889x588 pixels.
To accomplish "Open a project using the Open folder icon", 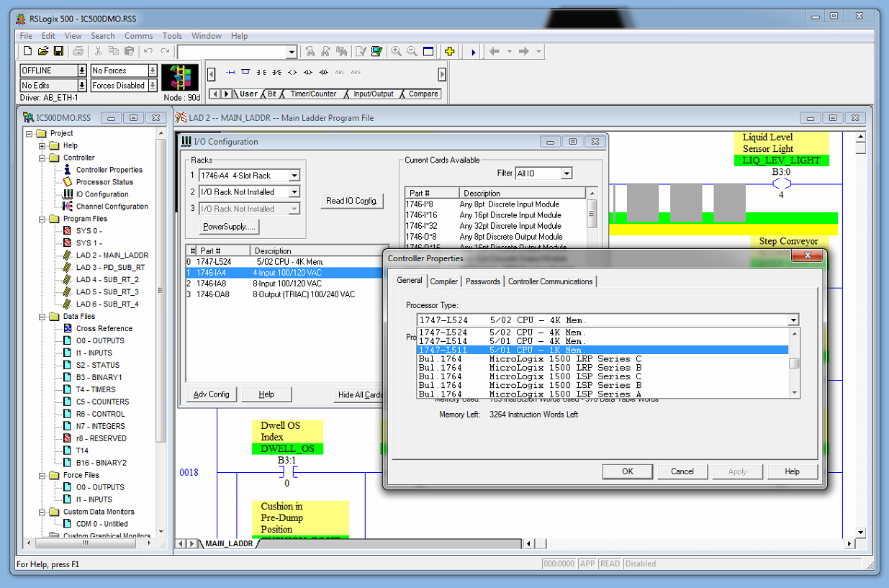I will tap(43, 51).
